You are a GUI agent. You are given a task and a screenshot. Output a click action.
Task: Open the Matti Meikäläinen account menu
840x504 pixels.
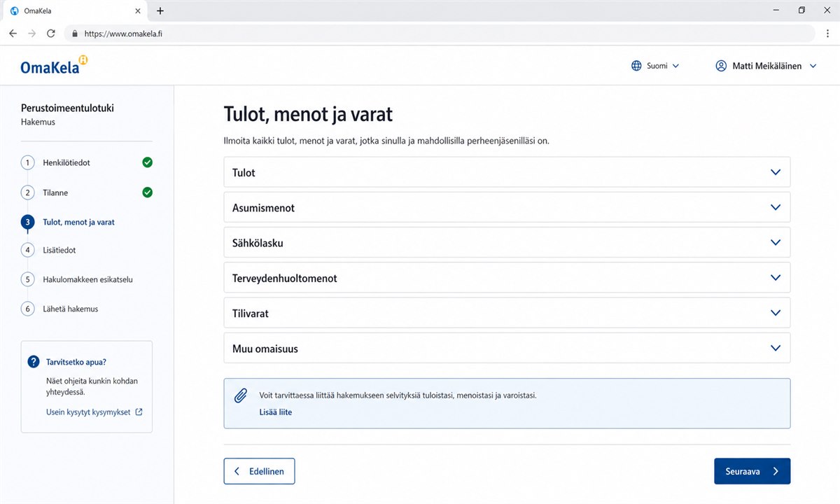766,66
